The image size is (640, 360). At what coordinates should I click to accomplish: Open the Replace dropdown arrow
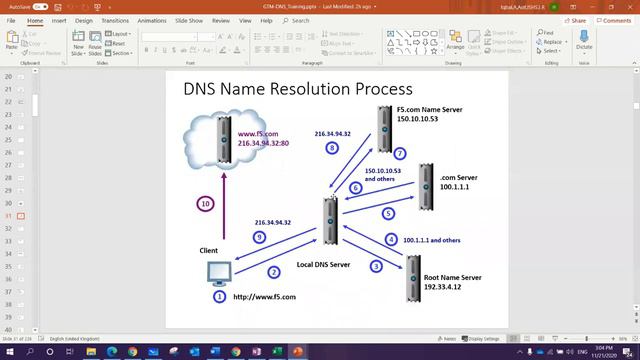point(566,42)
